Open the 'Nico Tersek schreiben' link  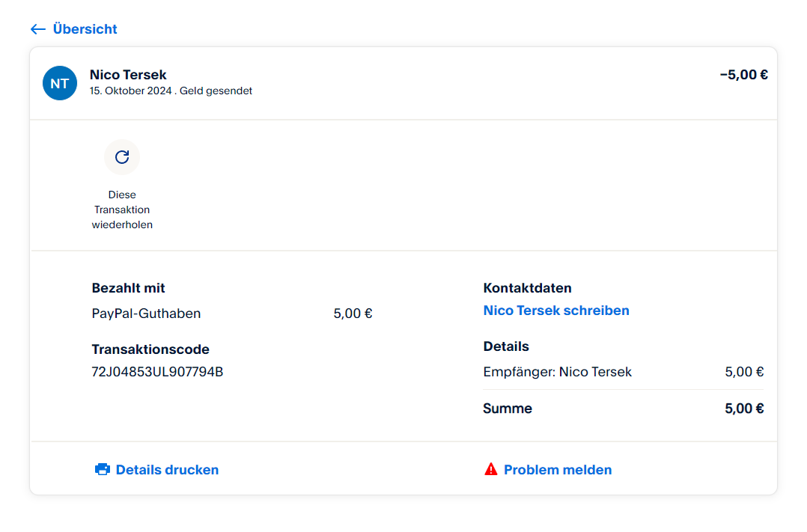pos(556,311)
